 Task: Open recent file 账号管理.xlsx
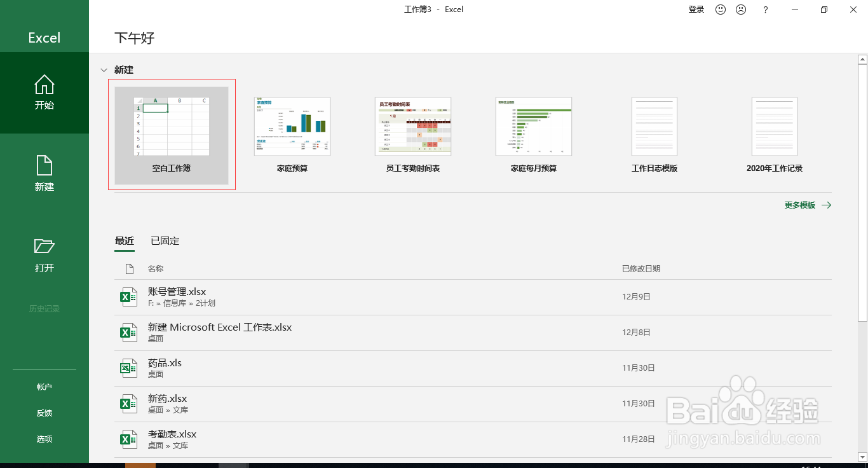(473, 297)
